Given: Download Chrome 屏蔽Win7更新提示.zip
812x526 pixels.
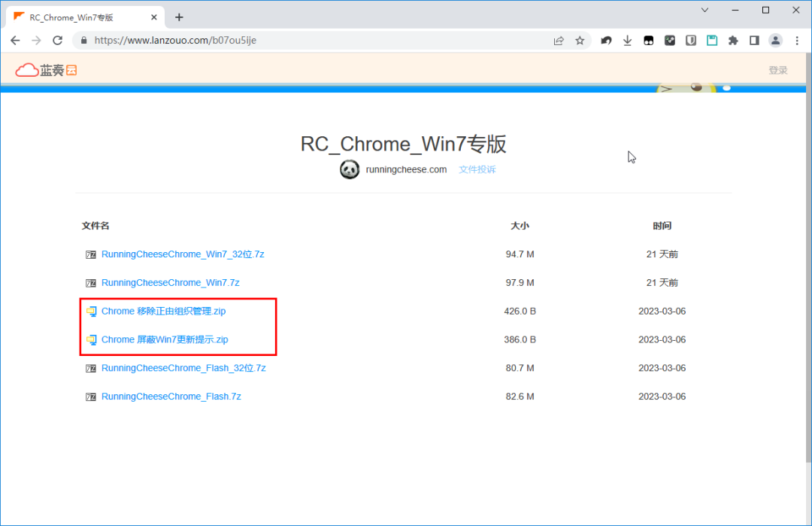Looking at the screenshot, I should (165, 339).
